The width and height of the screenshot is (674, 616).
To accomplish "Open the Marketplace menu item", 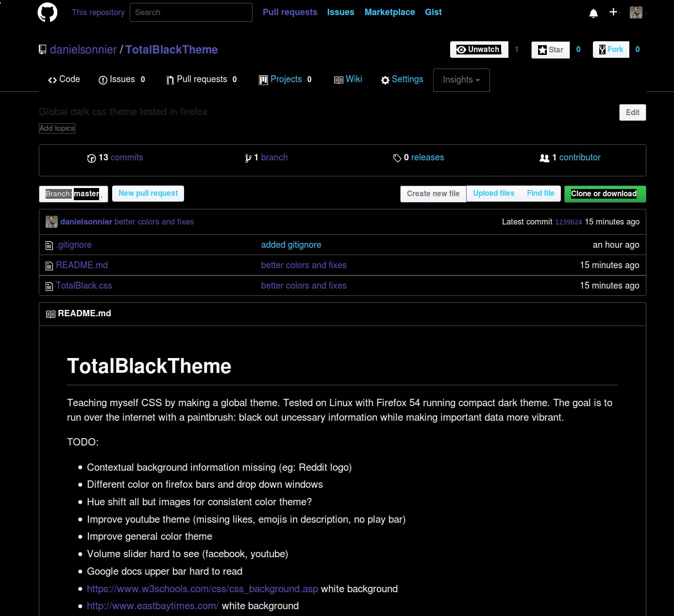I will [x=389, y=12].
